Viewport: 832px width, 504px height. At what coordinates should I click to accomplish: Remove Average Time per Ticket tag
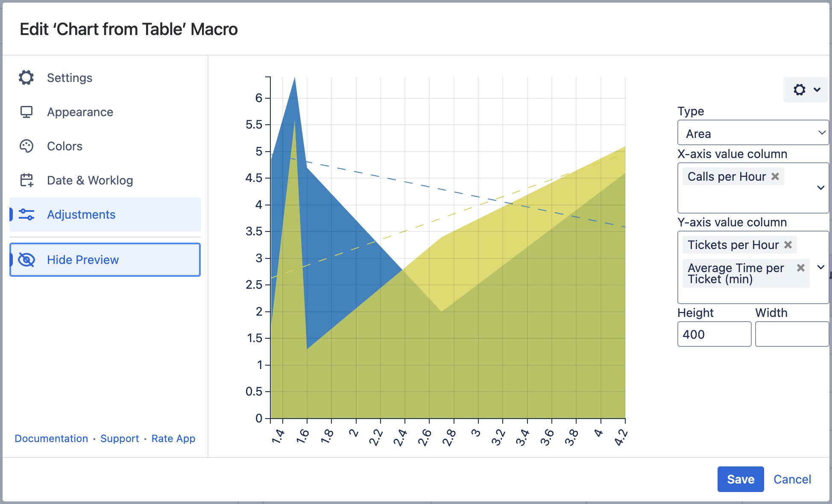tap(801, 268)
